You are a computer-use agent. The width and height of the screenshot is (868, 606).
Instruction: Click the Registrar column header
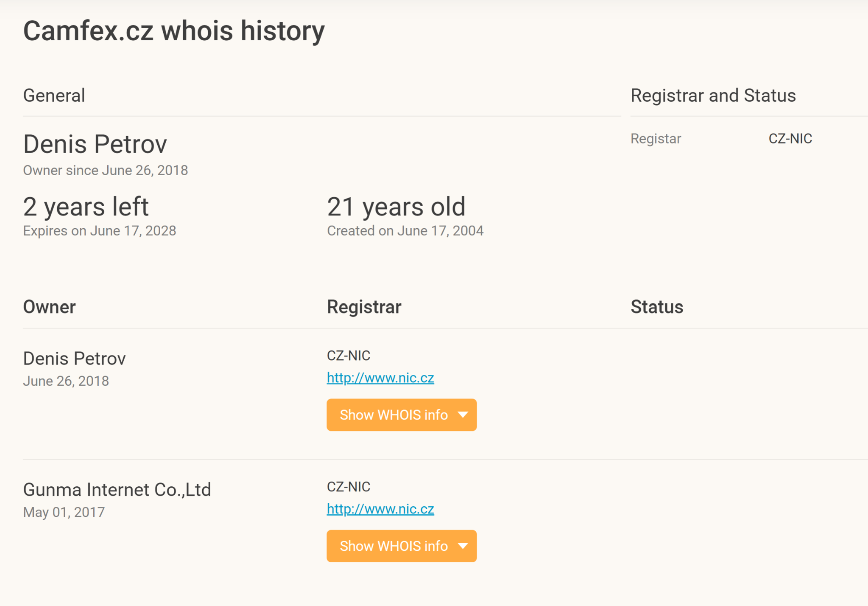pyautogui.click(x=364, y=307)
